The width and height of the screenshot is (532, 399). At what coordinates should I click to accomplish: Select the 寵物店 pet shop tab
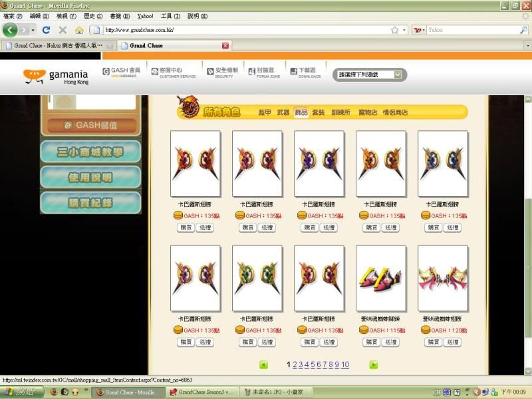tap(368, 112)
